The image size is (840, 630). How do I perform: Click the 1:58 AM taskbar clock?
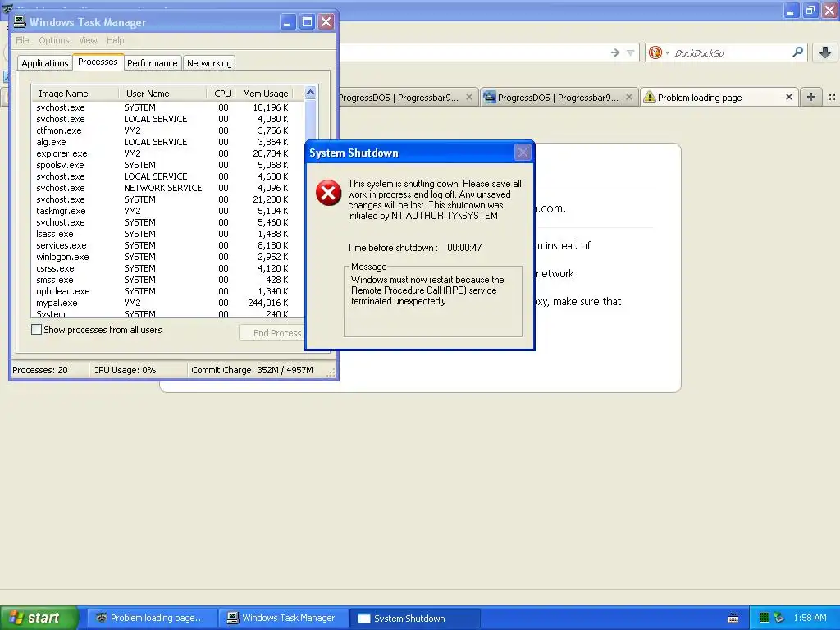point(810,618)
